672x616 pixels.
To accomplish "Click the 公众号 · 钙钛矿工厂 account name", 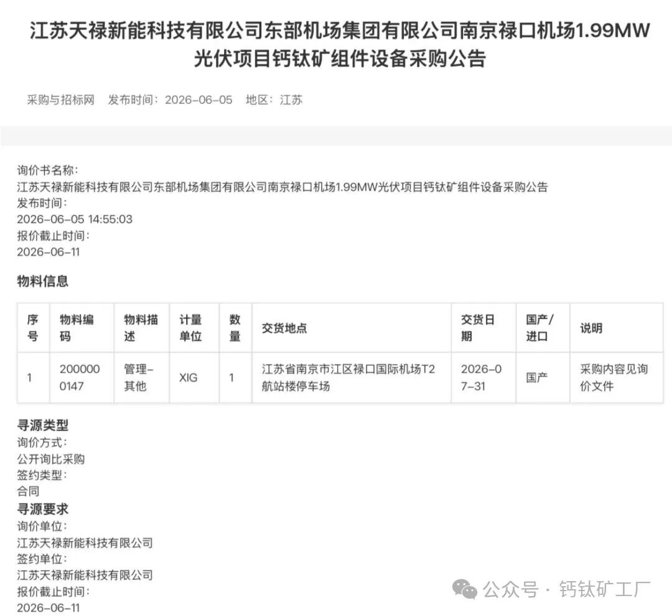I will (x=567, y=589).
